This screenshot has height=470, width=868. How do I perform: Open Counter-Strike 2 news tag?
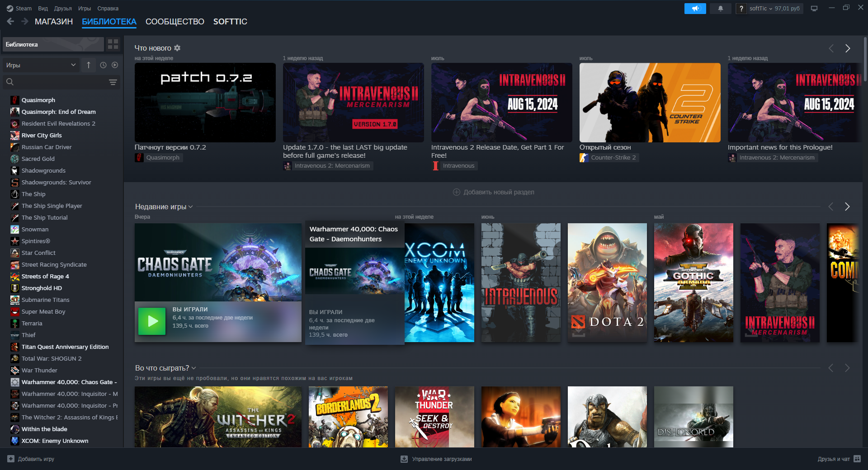(x=609, y=157)
